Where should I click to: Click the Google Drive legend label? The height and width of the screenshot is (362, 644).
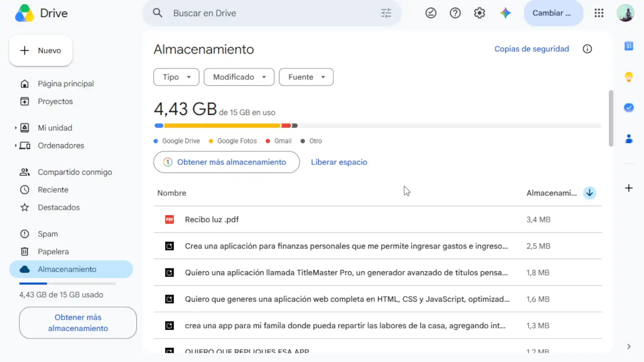click(181, 141)
